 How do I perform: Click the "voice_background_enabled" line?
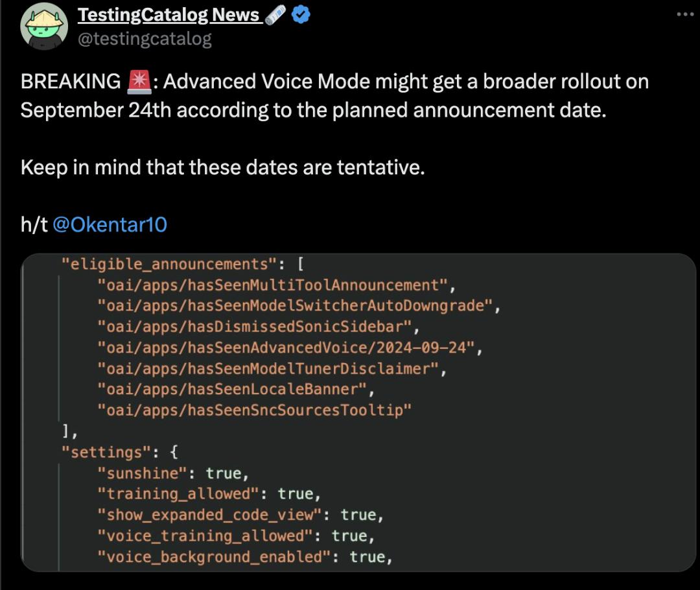[244, 556]
